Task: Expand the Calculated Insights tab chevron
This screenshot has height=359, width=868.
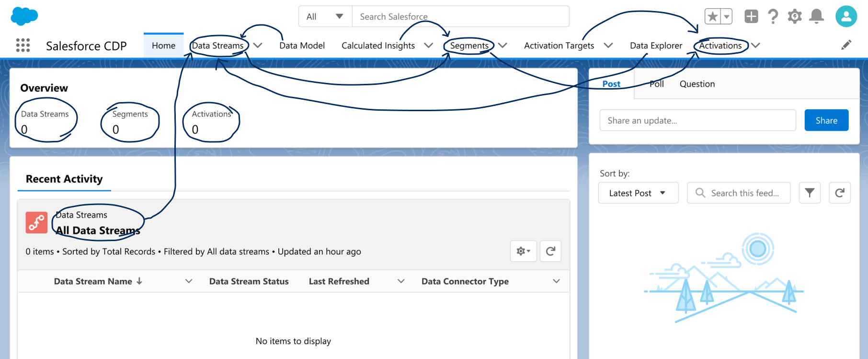Action: click(x=429, y=46)
